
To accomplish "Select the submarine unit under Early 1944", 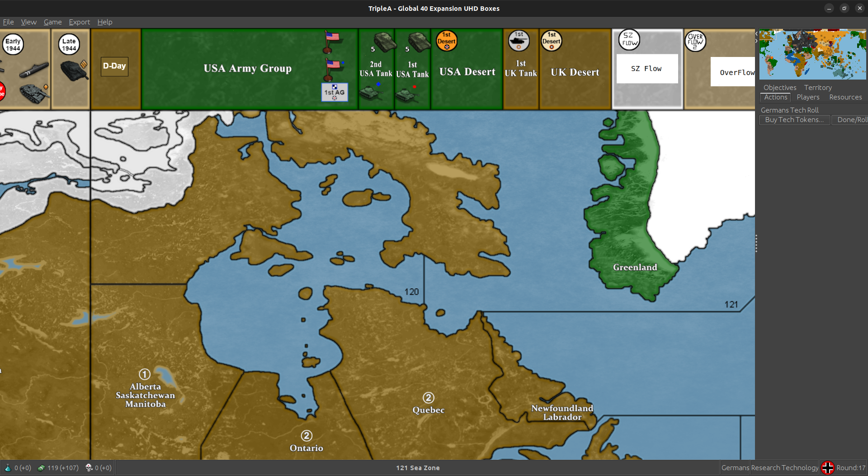I will 34,70.
